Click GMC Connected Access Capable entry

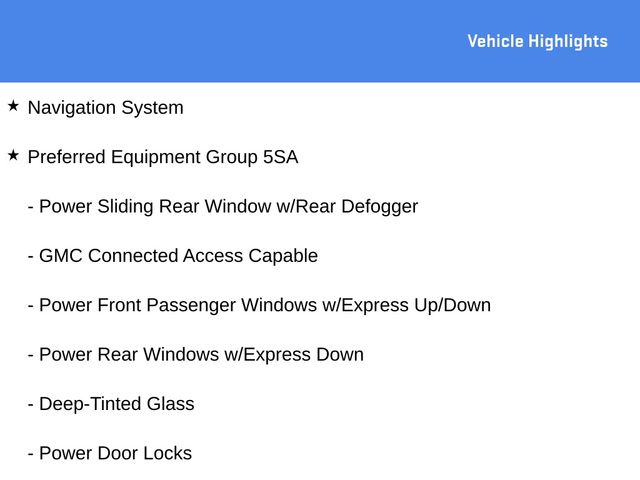(173, 256)
